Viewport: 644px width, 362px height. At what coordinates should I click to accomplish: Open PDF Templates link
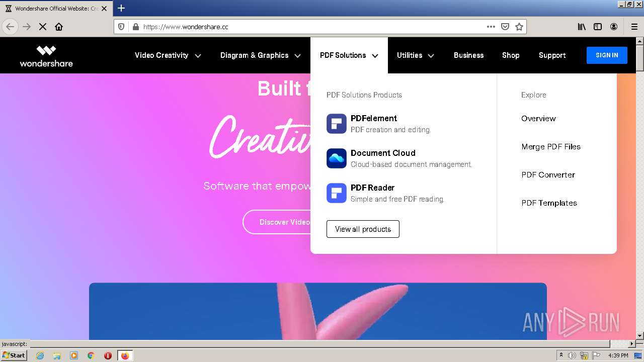549,203
